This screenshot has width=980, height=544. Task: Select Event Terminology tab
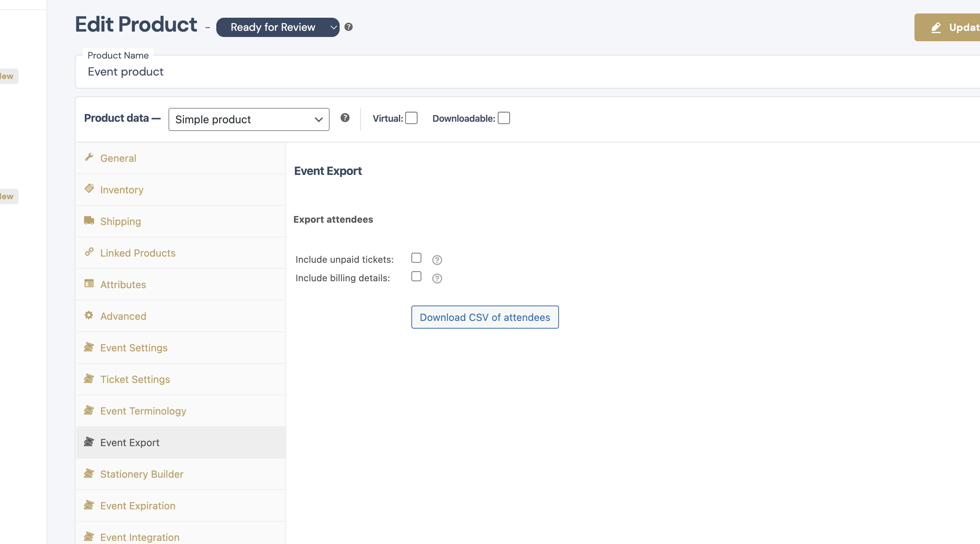(x=181, y=411)
